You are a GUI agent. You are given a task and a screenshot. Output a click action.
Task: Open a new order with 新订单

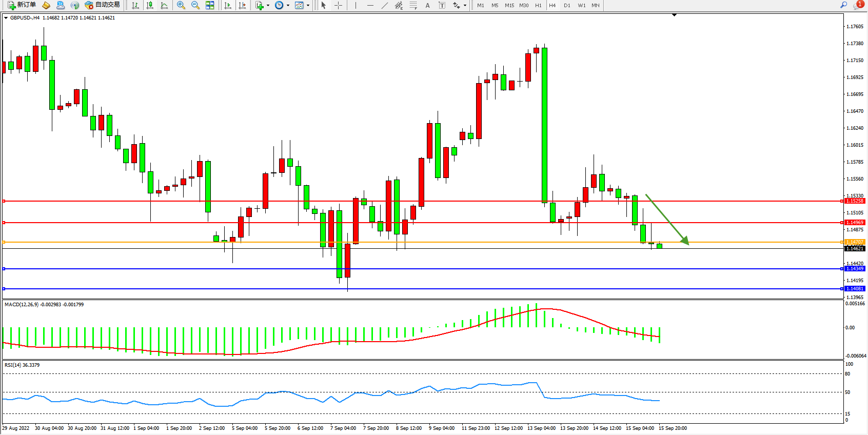(x=22, y=5)
